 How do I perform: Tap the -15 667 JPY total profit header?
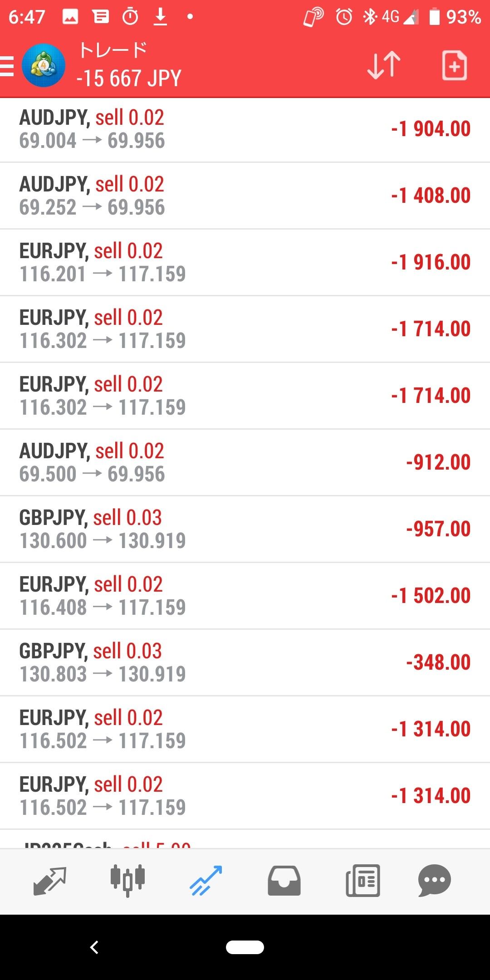129,78
